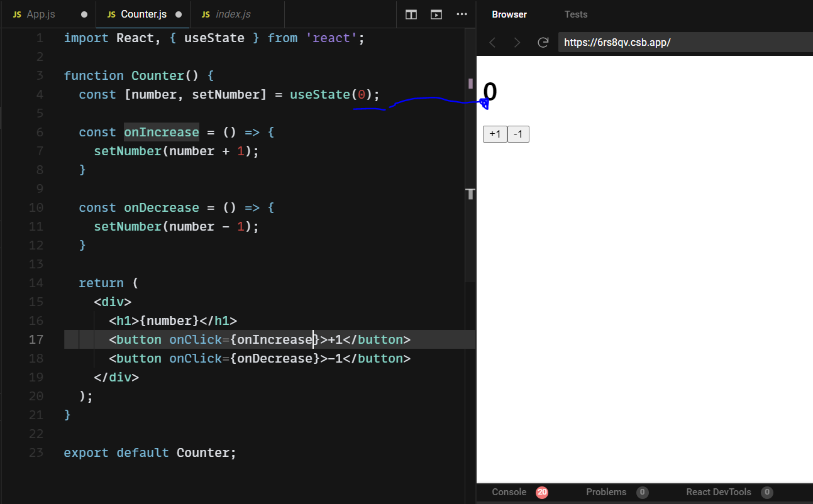Click '{onDecrease}' in line 18 button
Image resolution: width=813 pixels, height=504 pixels.
click(275, 358)
